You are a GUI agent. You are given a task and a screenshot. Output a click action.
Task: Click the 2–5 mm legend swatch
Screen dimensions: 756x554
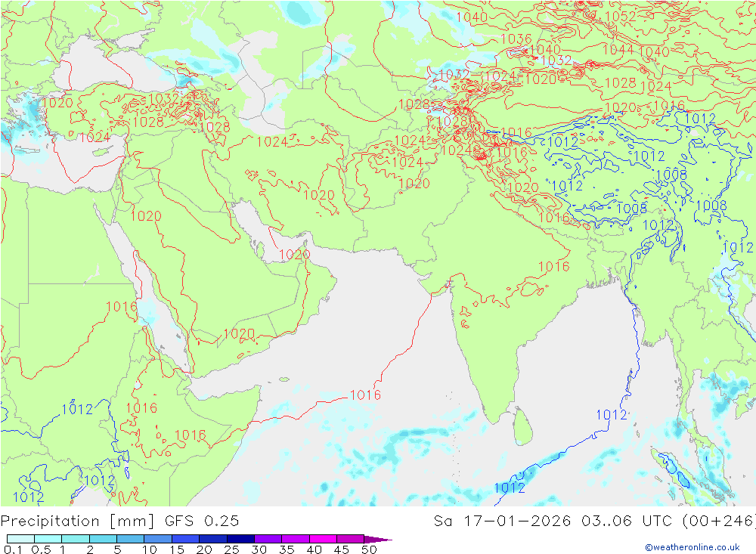point(103,539)
